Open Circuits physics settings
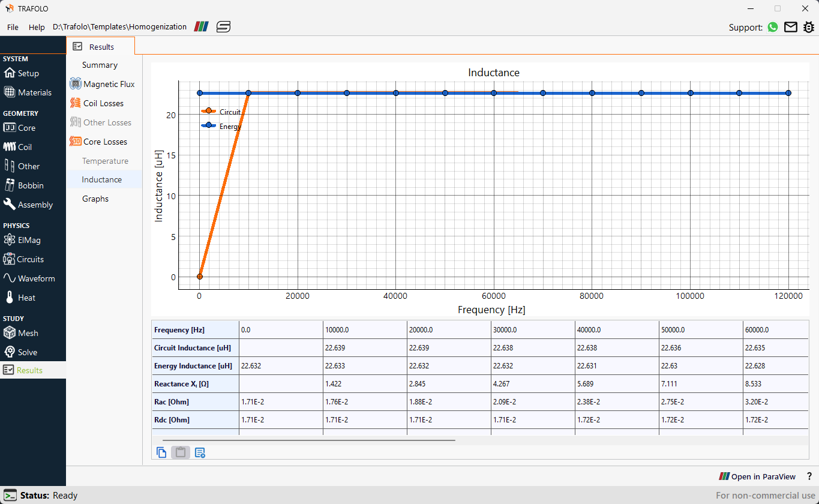The width and height of the screenshot is (819, 504). 24,259
